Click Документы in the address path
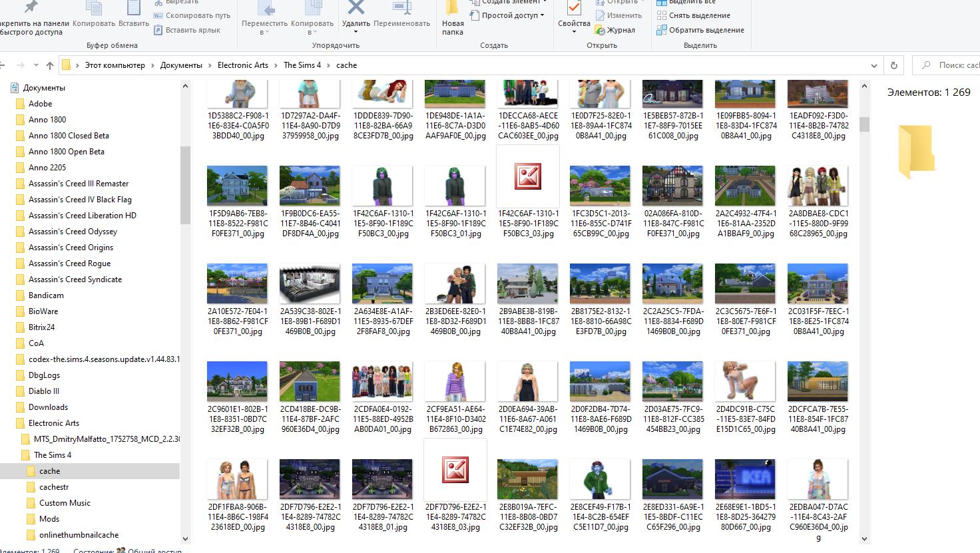The image size is (980, 553). (180, 65)
